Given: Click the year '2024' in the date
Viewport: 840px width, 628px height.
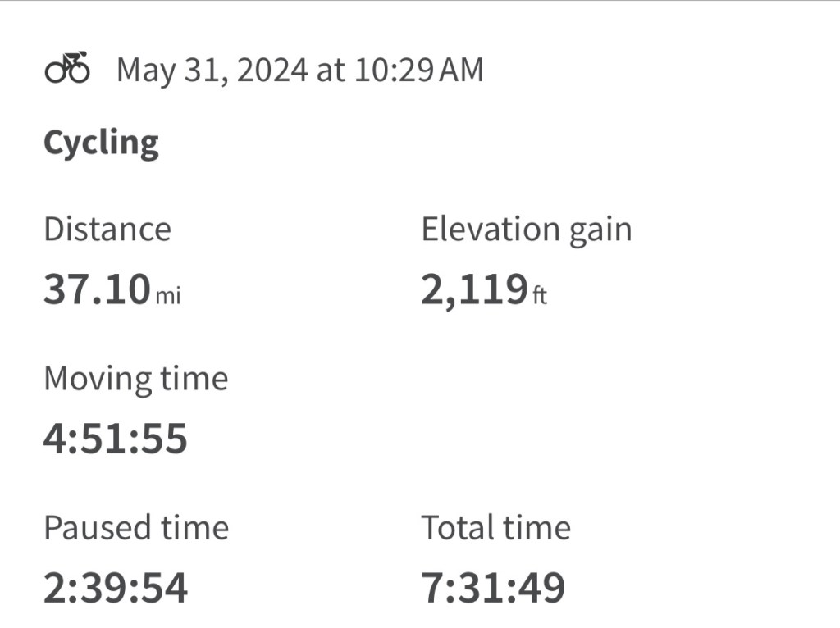Looking at the screenshot, I should coord(271,71).
